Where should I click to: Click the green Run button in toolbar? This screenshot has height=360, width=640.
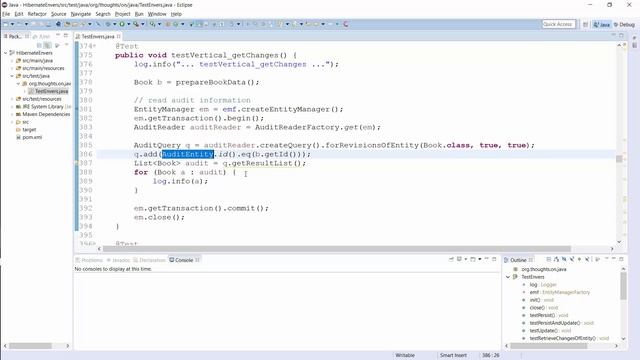122,24
